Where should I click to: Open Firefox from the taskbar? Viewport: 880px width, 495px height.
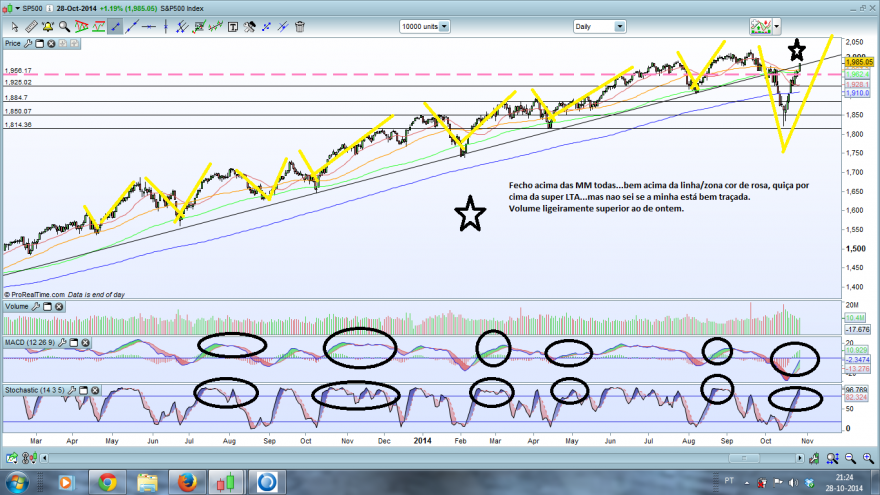click(187, 482)
